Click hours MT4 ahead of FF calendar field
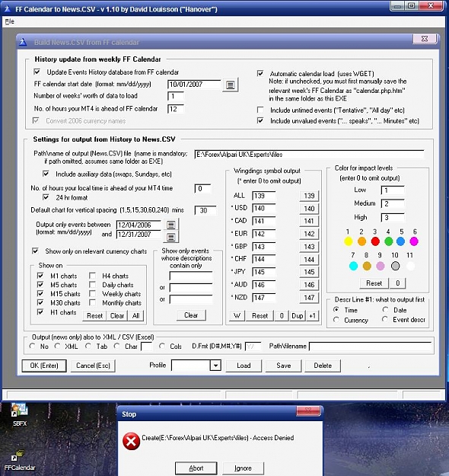Screen dimensions: 449x476 (x=176, y=109)
